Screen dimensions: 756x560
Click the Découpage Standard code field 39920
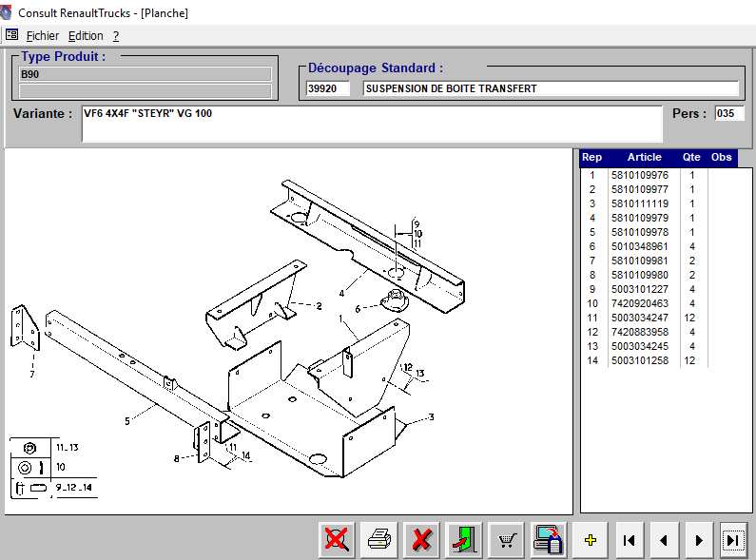tap(327, 88)
